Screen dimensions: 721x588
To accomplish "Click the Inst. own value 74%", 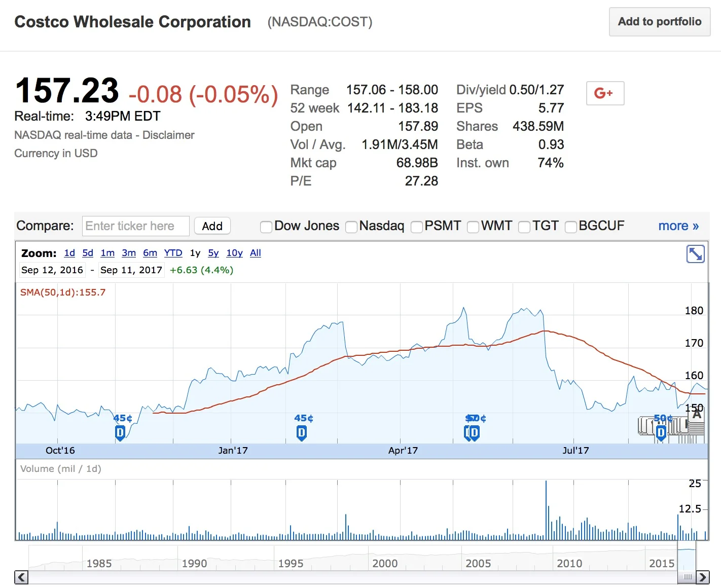I will [551, 163].
